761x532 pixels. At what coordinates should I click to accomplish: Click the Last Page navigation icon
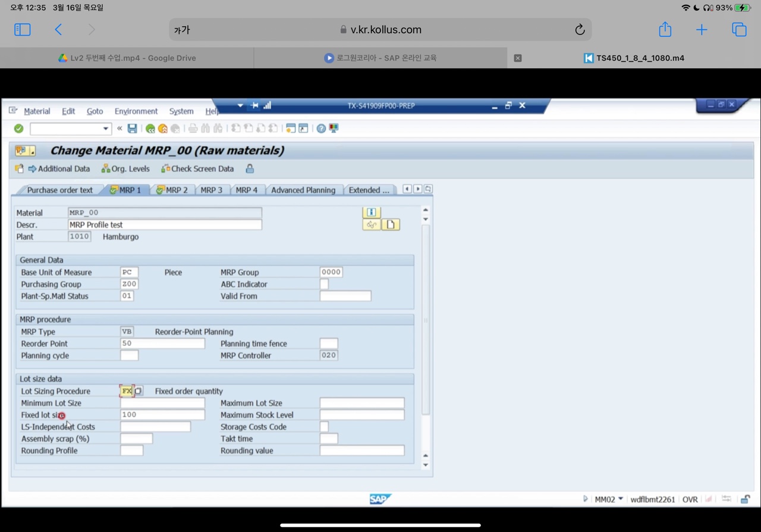pos(273,128)
